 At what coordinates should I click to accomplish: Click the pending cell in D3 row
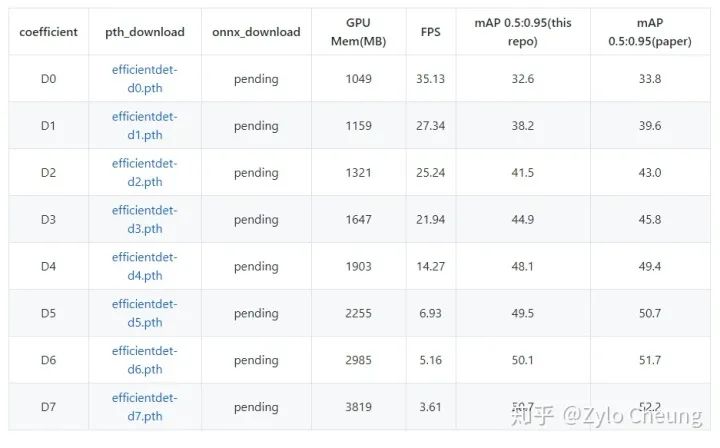tap(256, 220)
